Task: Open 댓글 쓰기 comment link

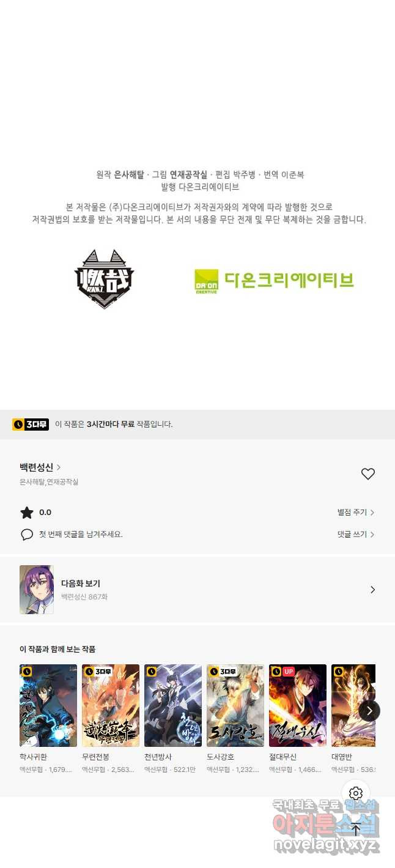Action: (356, 535)
